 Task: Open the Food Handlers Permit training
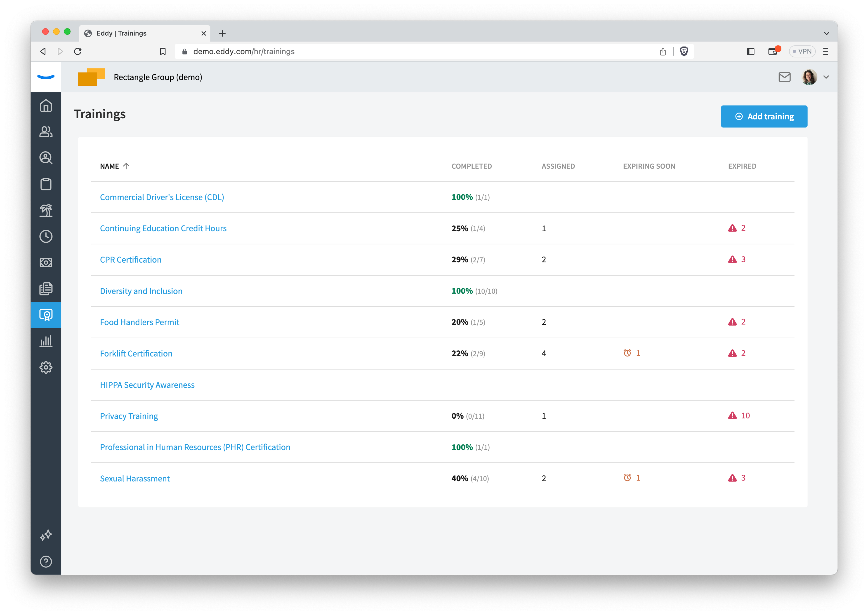coord(140,322)
